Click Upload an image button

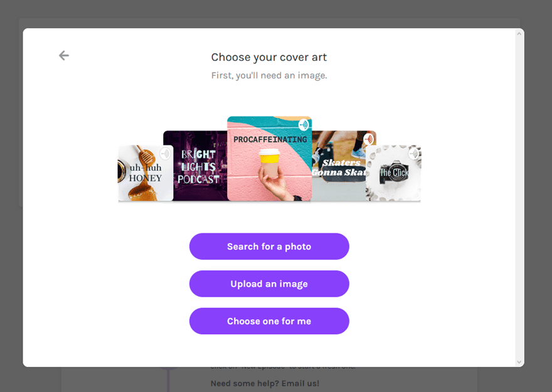coord(269,284)
